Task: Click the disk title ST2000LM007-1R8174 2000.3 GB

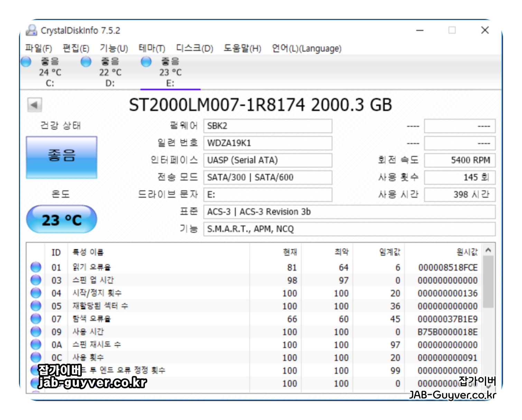Action: click(260, 105)
